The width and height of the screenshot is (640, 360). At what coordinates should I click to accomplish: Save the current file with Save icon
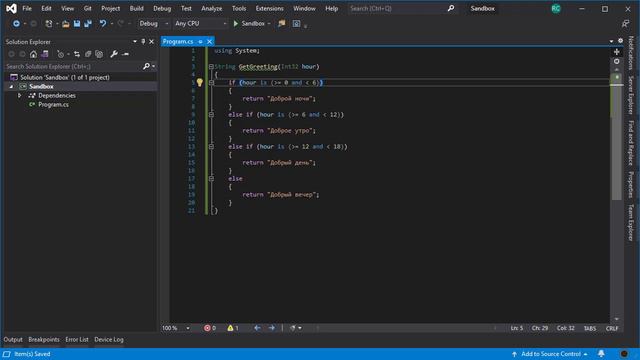coord(77,24)
